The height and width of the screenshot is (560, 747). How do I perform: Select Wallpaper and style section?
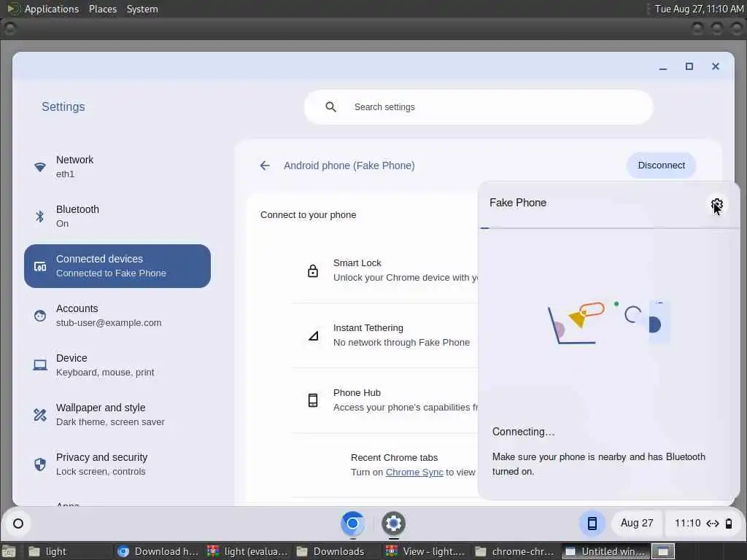117,415
